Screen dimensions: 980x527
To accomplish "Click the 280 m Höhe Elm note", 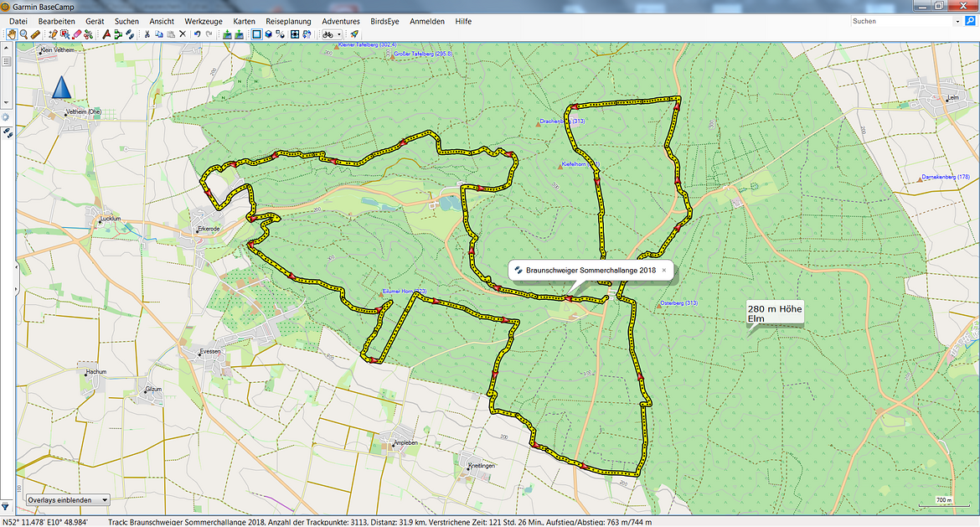I will pyautogui.click(x=775, y=314).
